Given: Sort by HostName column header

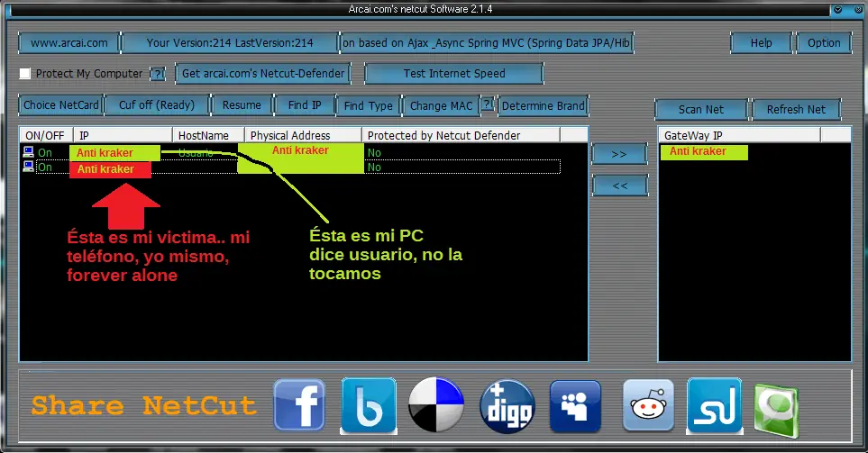Looking at the screenshot, I should [x=208, y=135].
